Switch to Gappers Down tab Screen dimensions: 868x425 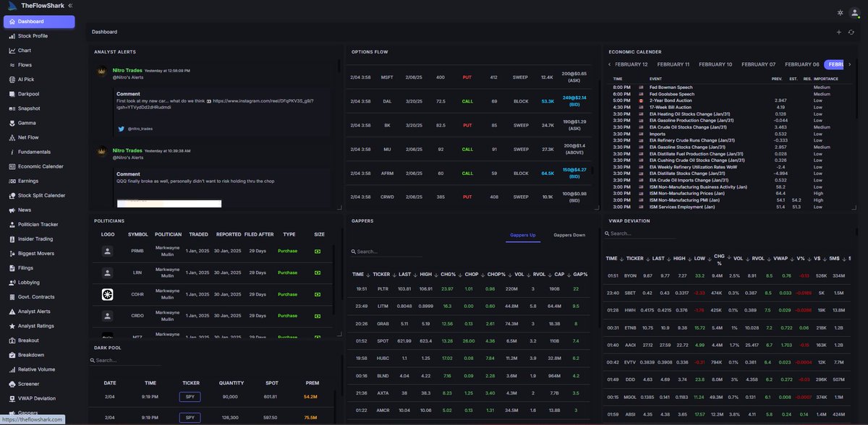click(569, 235)
